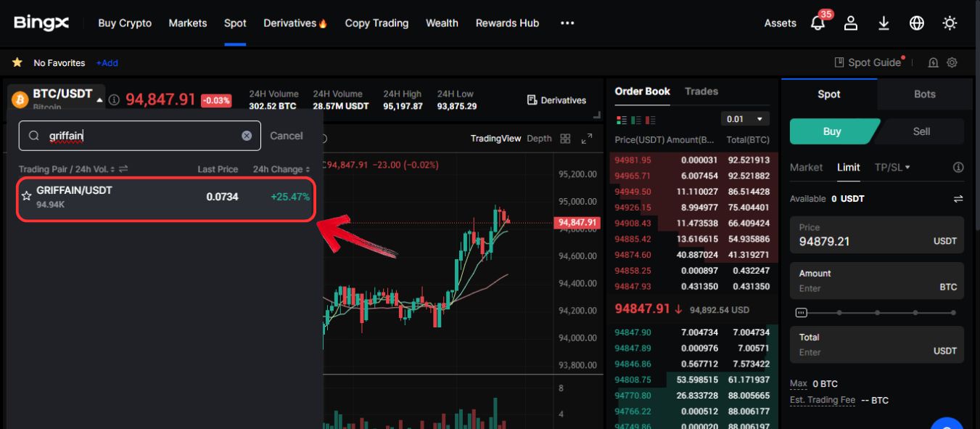Expand the TP/SL order type dropdown
The width and height of the screenshot is (980, 429).
point(892,167)
